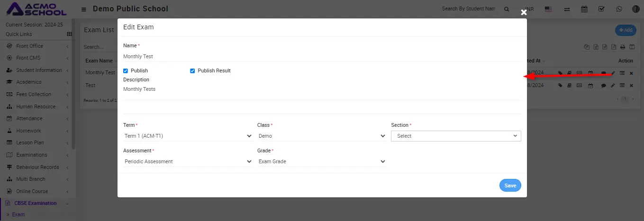Open the Term dropdown
The image size is (644, 221).
click(x=187, y=136)
